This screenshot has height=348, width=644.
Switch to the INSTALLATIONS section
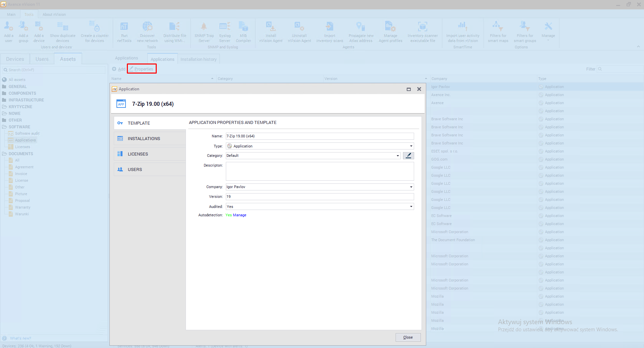coord(144,138)
